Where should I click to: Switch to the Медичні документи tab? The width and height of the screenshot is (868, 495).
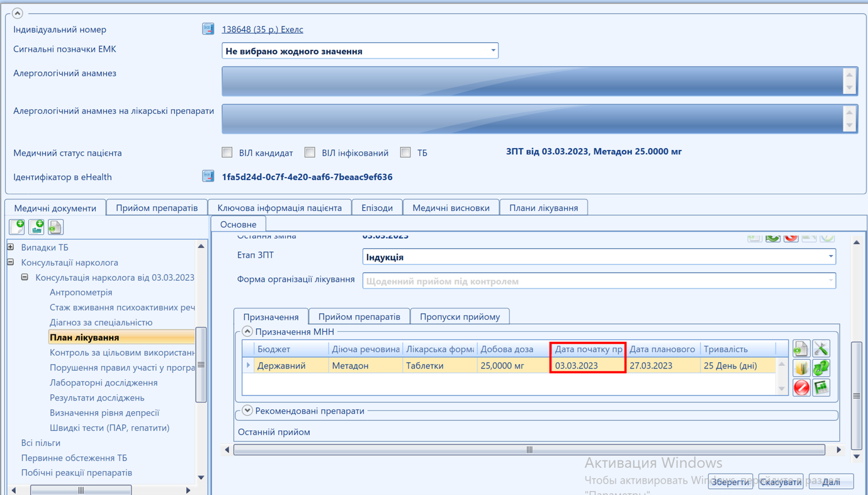tap(55, 208)
